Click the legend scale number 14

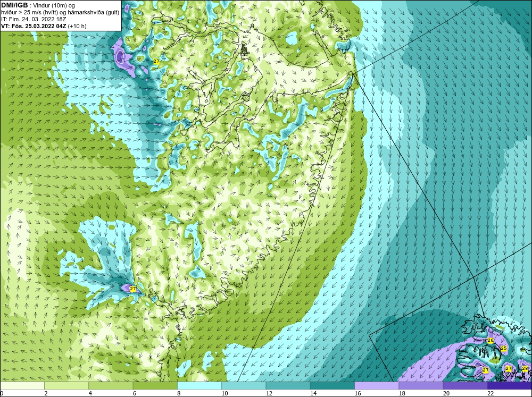313,393
